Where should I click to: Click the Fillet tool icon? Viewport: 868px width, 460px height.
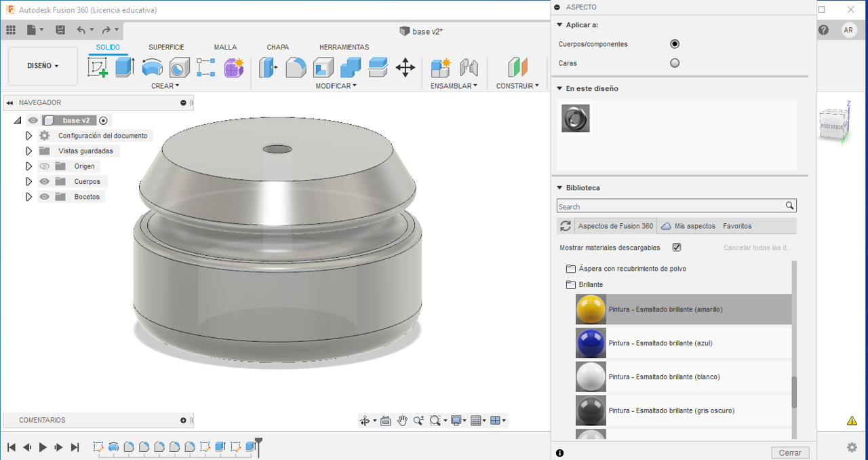pos(296,67)
